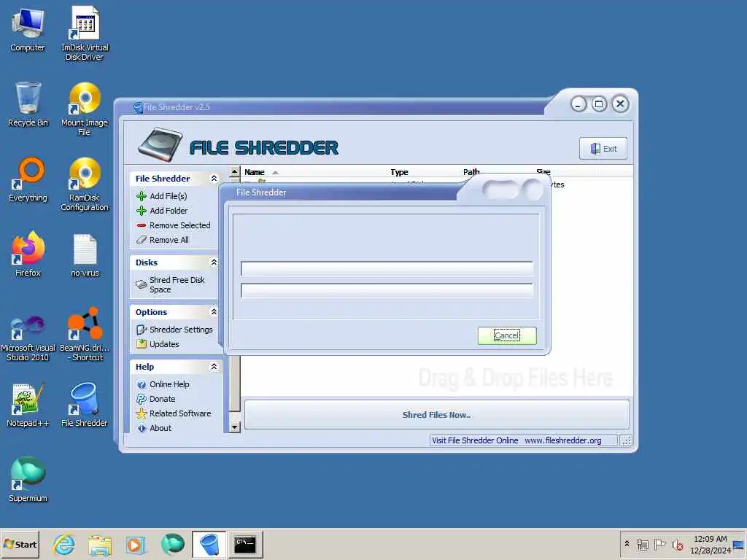
Task: Click the disk icon beside Shred Free Disk Space
Action: coord(142,284)
